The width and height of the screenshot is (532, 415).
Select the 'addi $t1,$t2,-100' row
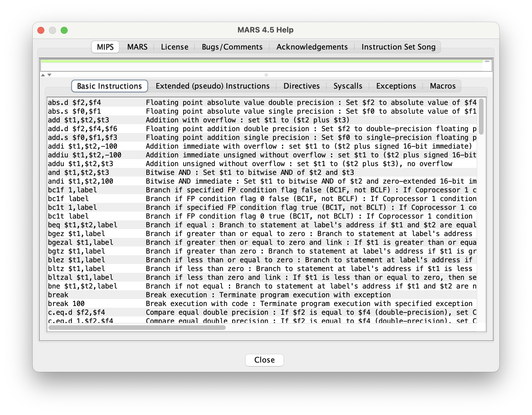(262, 146)
